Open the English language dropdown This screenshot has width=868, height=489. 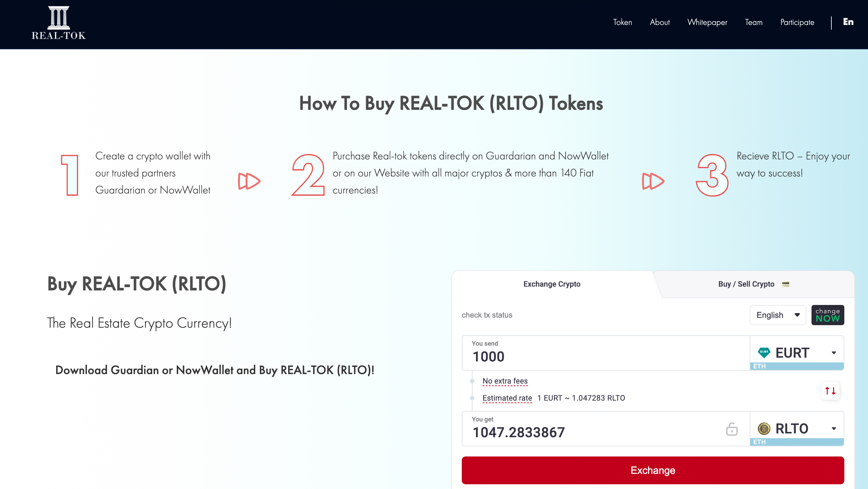tap(777, 315)
